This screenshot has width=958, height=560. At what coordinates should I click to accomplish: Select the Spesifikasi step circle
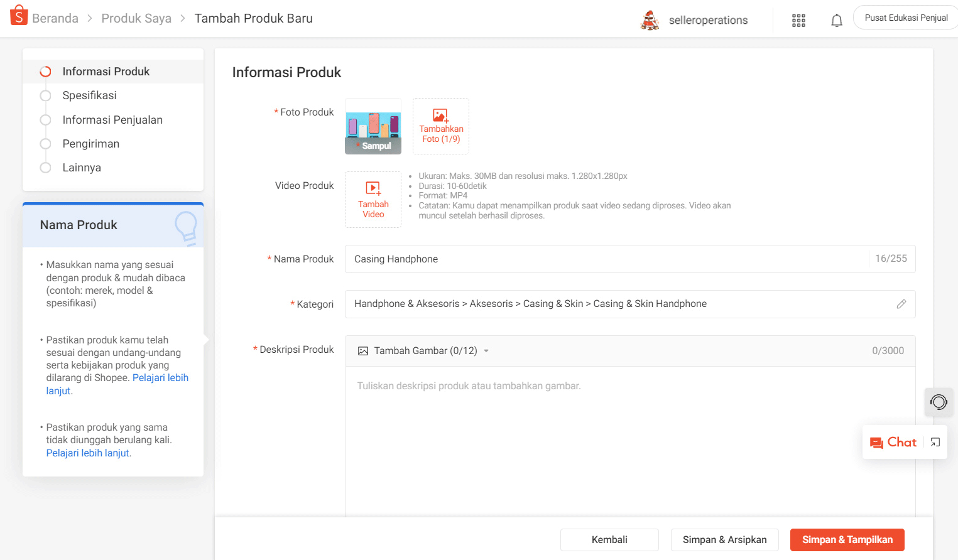point(45,95)
